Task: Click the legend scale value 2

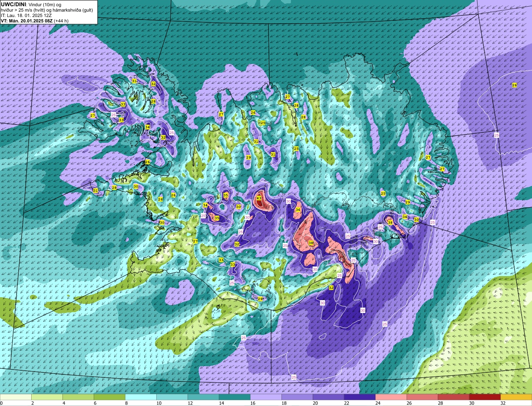Action: click(32, 403)
